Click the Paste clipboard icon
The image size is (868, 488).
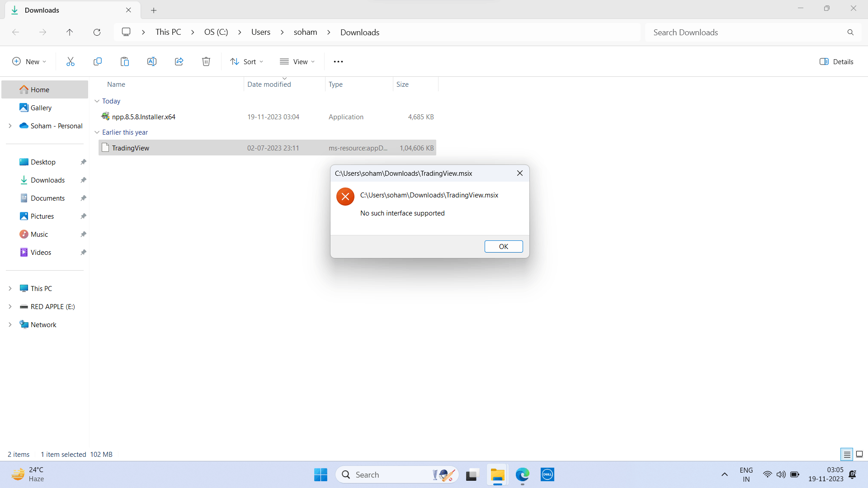[124, 61]
